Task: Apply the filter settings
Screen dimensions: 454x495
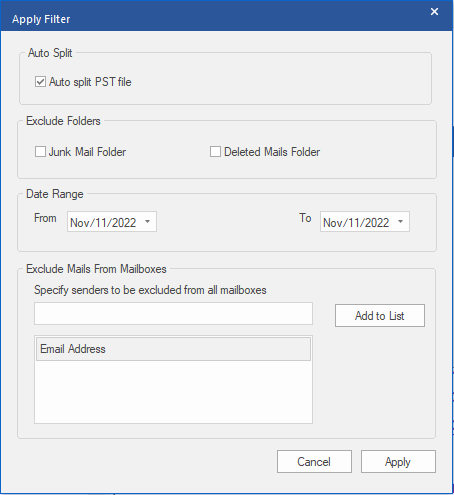Action: 398,462
